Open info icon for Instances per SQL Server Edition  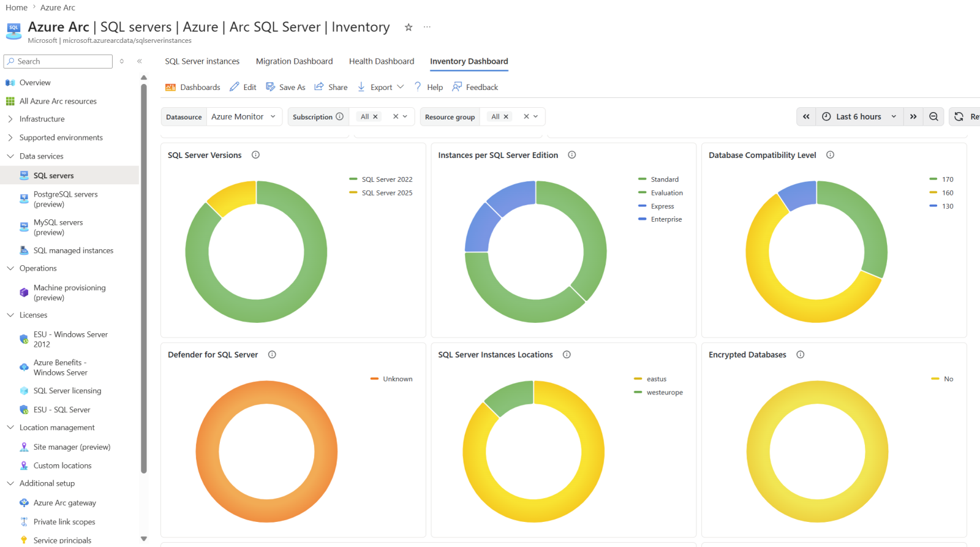coord(572,155)
